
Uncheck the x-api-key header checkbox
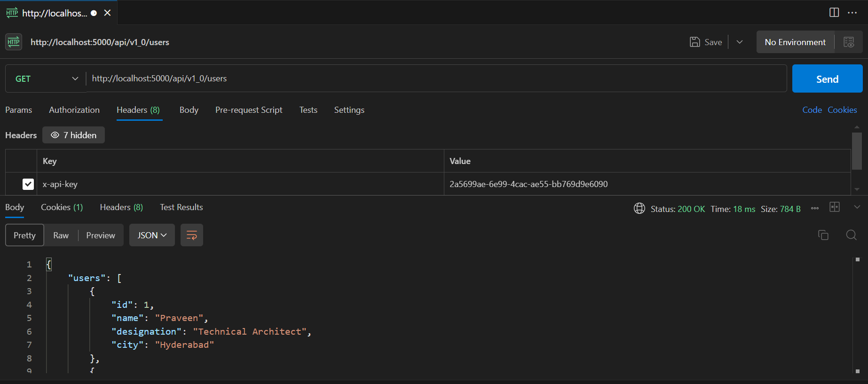point(28,184)
